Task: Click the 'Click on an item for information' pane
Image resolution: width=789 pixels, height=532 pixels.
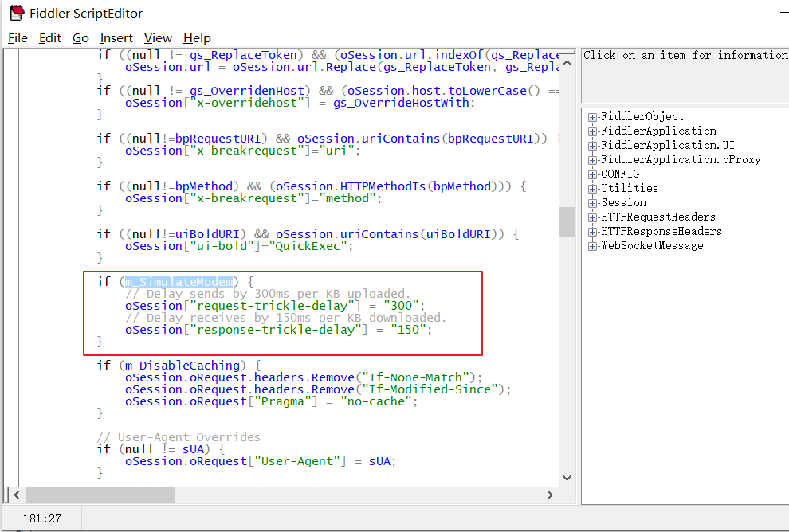Action: [x=685, y=76]
